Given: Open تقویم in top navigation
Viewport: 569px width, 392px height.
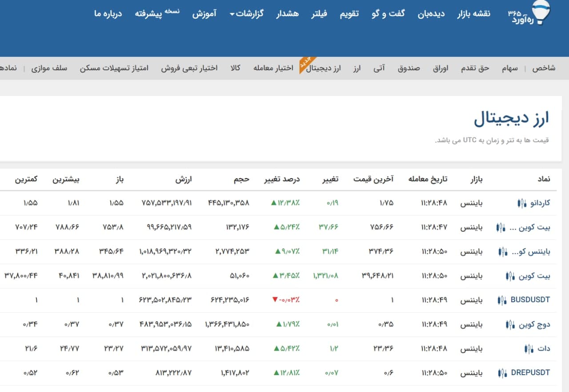Looking at the screenshot, I should (349, 14).
